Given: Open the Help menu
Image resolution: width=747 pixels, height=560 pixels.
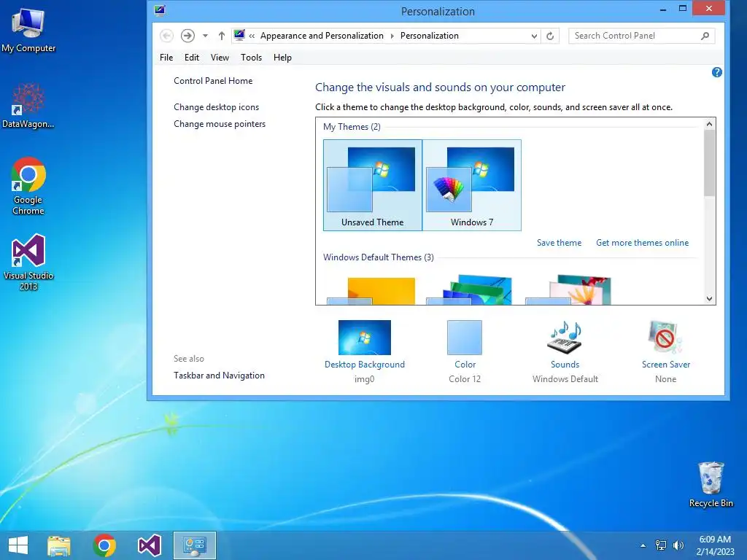Looking at the screenshot, I should pos(282,58).
